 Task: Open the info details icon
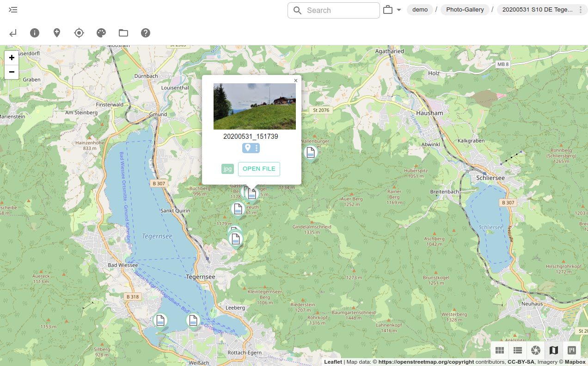tap(35, 33)
